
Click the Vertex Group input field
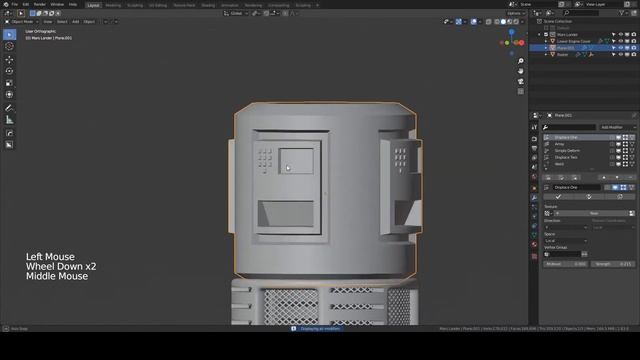562,254
